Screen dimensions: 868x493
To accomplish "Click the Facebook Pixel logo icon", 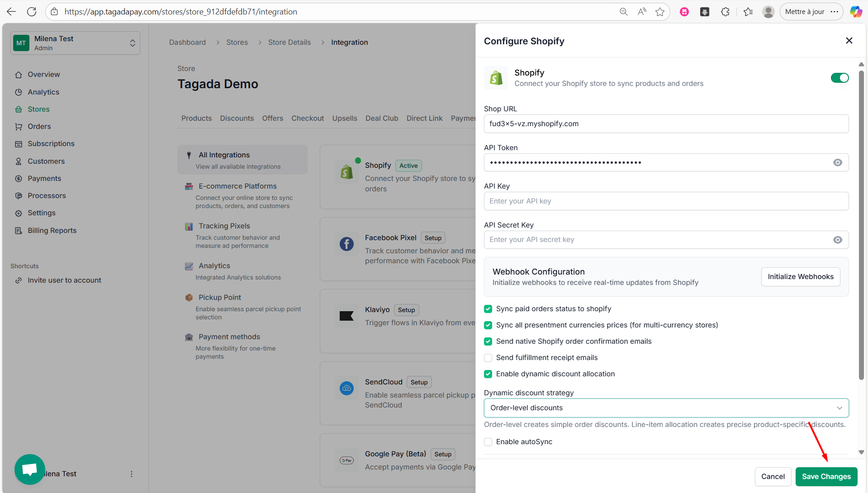I will (x=347, y=244).
